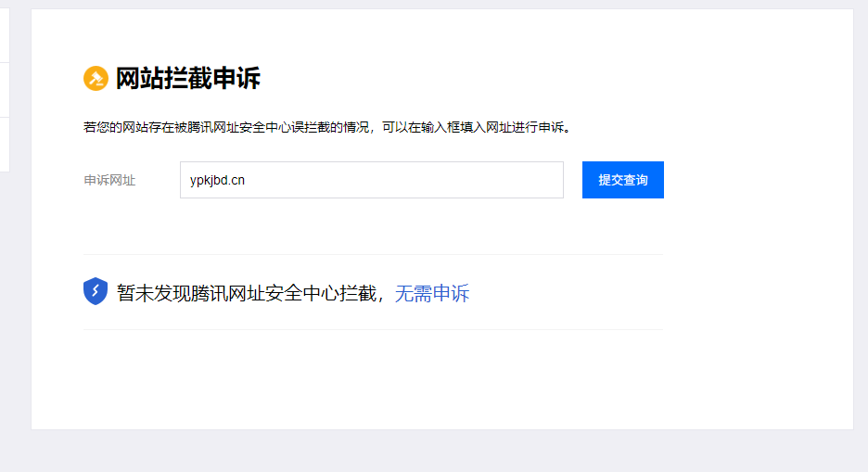Focus the 申诉网址 URL input field
This screenshot has width=868, height=472.
[372, 180]
